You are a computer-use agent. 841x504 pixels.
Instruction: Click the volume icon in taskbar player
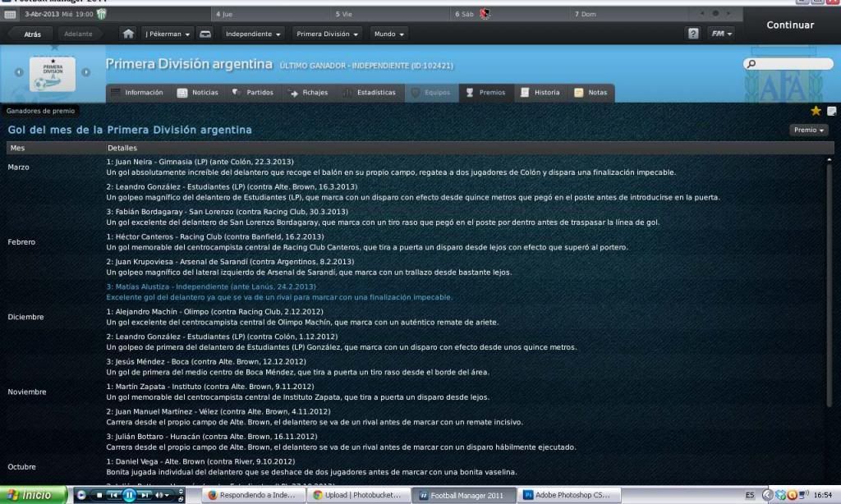pos(159,496)
